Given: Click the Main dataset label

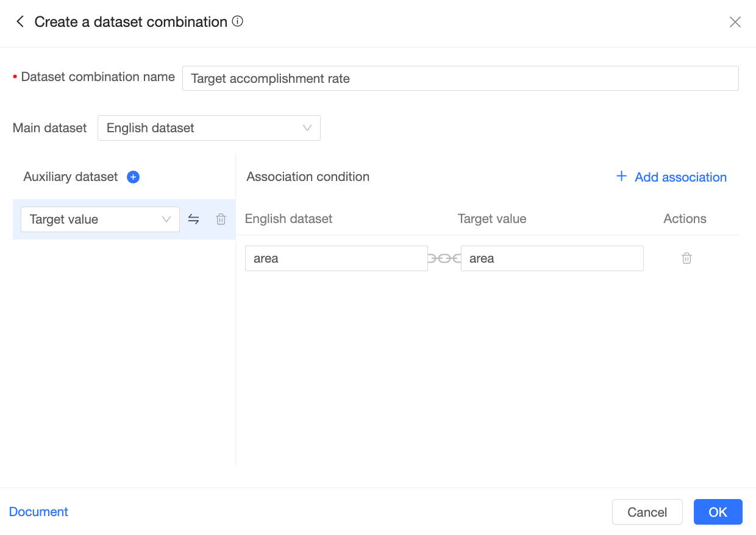Looking at the screenshot, I should 50,128.
